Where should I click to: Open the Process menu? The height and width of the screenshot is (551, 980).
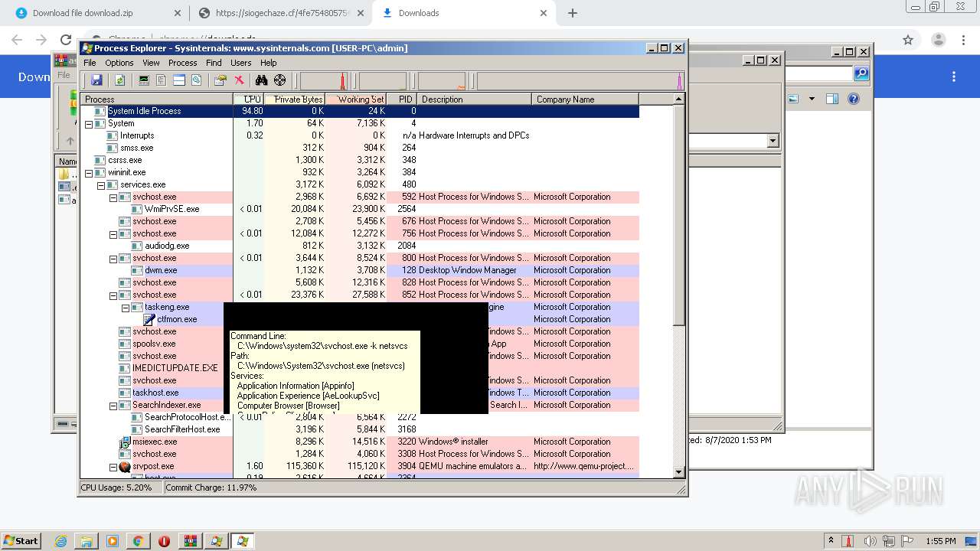(182, 63)
